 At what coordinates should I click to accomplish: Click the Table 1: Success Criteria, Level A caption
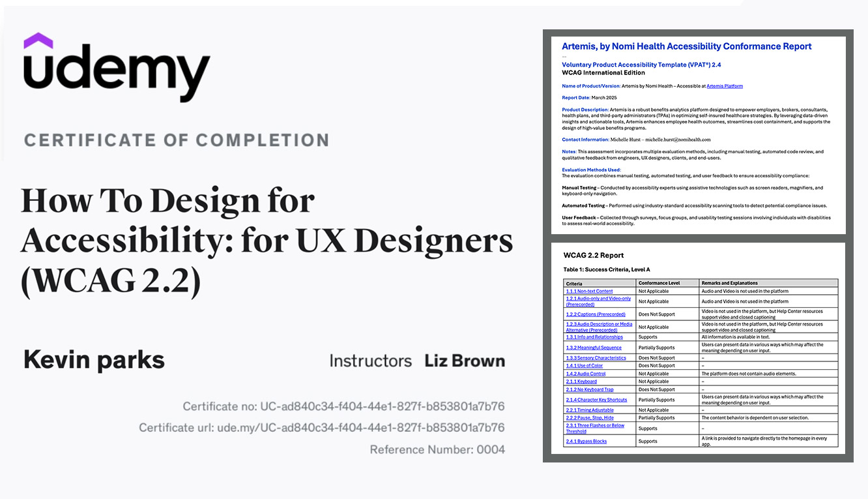(x=607, y=269)
